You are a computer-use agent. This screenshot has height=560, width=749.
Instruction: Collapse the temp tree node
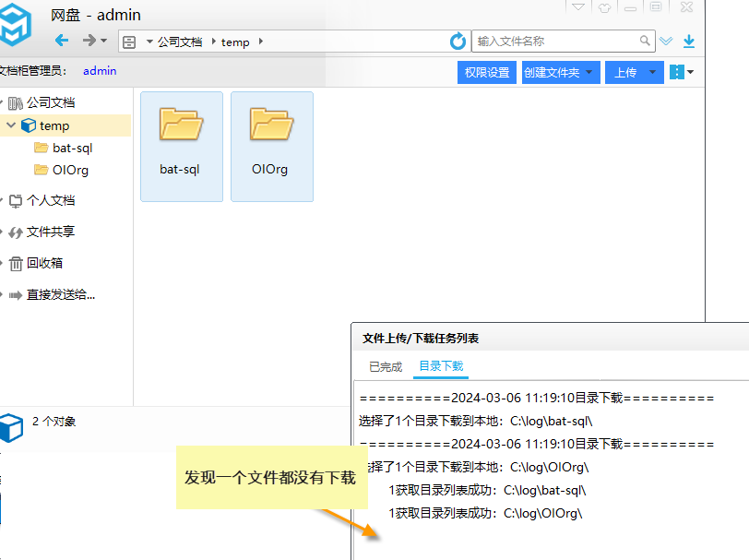click(x=11, y=125)
